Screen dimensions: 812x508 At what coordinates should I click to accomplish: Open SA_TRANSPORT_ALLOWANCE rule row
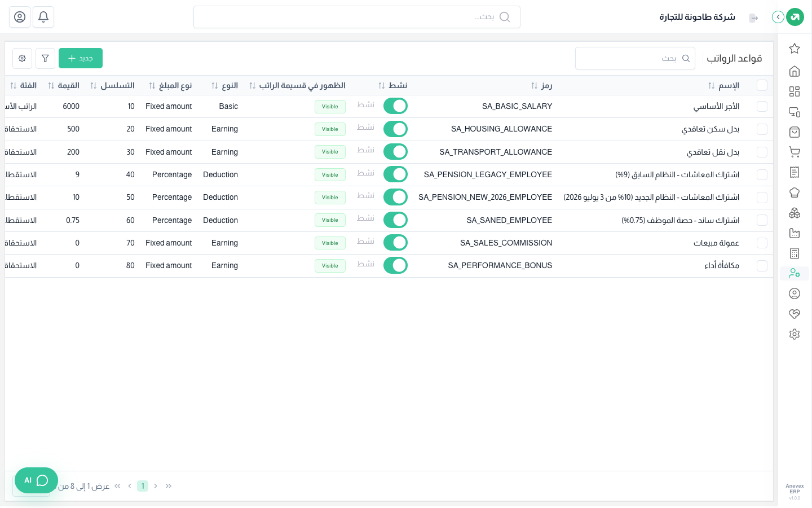point(389,152)
